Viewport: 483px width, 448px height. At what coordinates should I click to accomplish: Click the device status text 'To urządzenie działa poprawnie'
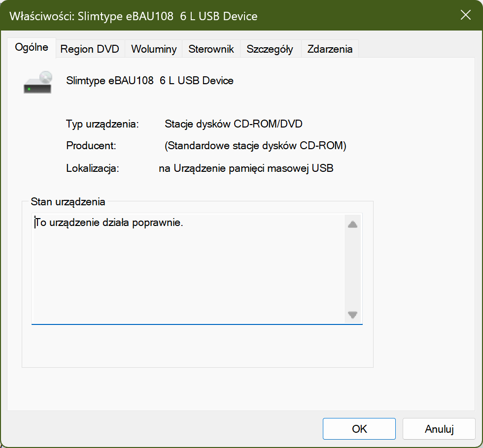coord(109,223)
